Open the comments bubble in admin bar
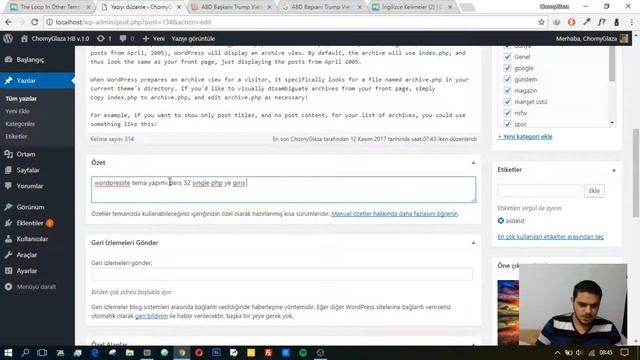Image resolution: width=640 pixels, height=360 pixels. pos(126,39)
